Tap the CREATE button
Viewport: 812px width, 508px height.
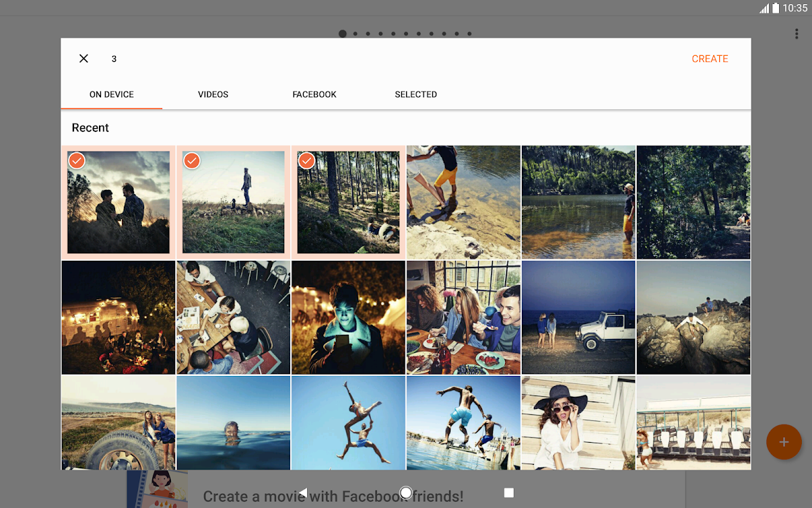tap(710, 59)
